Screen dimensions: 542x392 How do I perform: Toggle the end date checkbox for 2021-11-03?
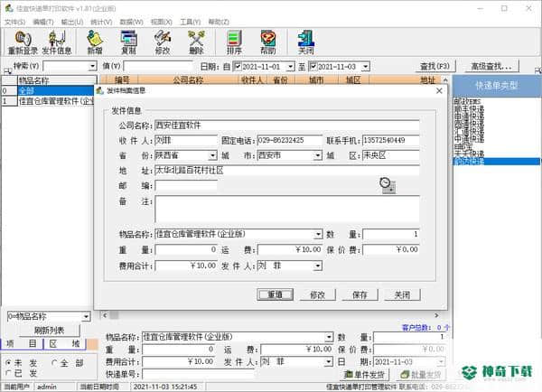313,66
